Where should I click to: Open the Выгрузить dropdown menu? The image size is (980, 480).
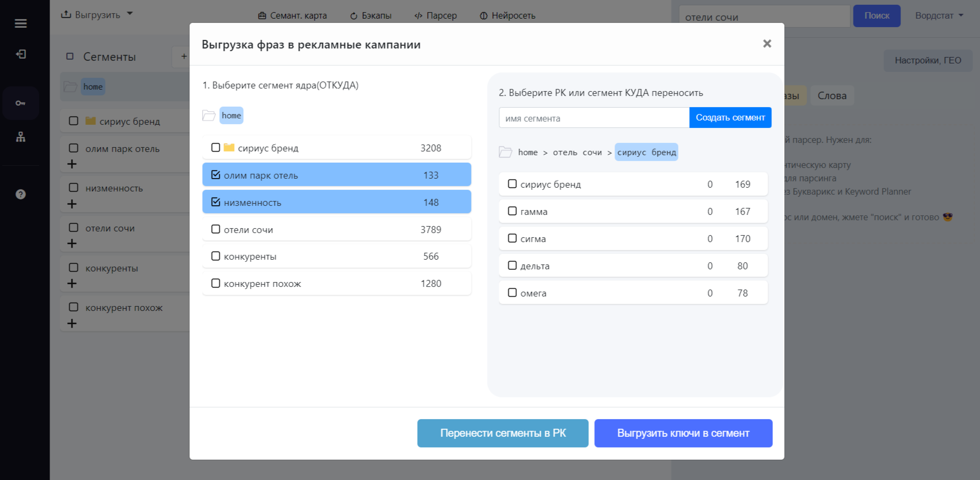pyautogui.click(x=97, y=14)
